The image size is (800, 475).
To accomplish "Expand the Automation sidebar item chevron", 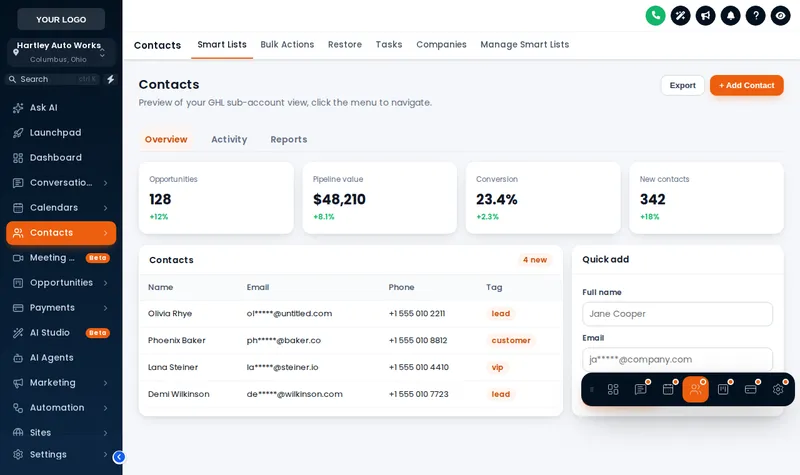I will click(105, 408).
